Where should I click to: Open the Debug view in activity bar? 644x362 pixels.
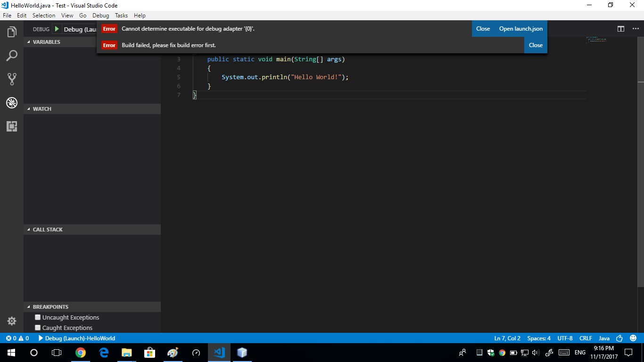(x=12, y=103)
